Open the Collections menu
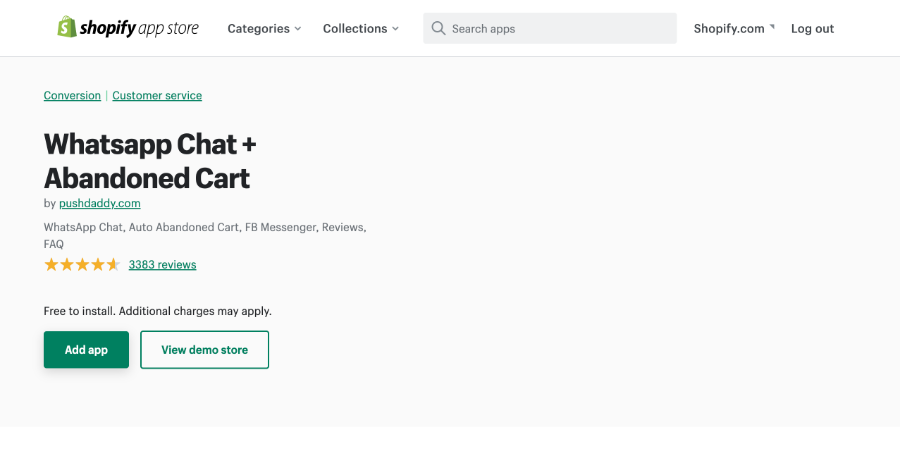Image resolution: width=900 pixels, height=472 pixels. pos(355,29)
